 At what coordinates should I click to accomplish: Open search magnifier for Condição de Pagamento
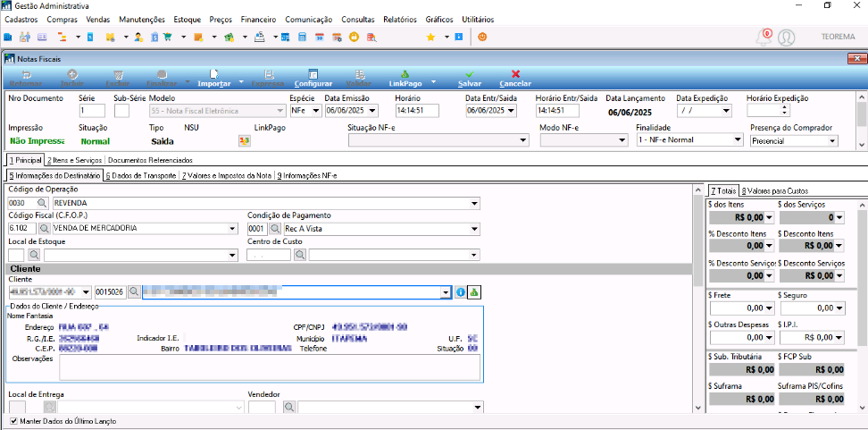274,228
